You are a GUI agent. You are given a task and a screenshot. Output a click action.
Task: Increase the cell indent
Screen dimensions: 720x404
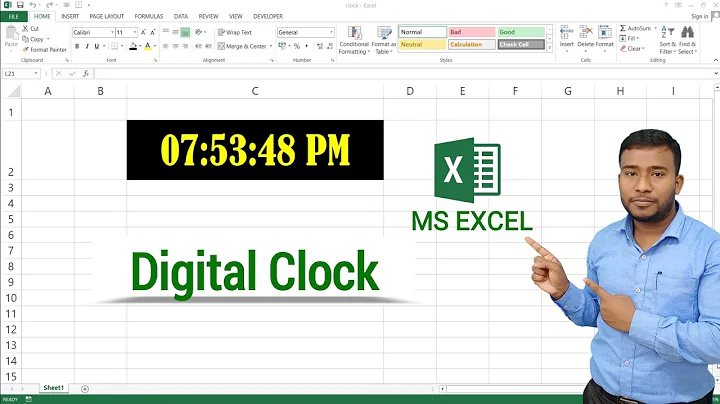tap(208, 46)
